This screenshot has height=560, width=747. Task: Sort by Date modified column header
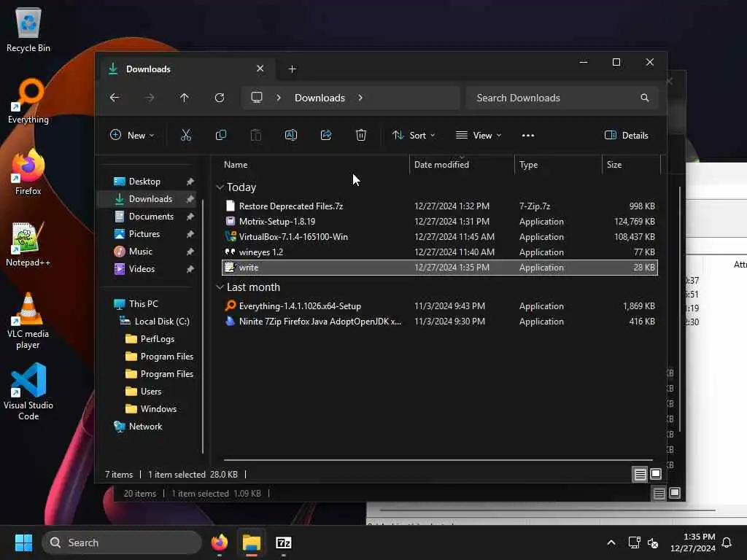point(462,164)
